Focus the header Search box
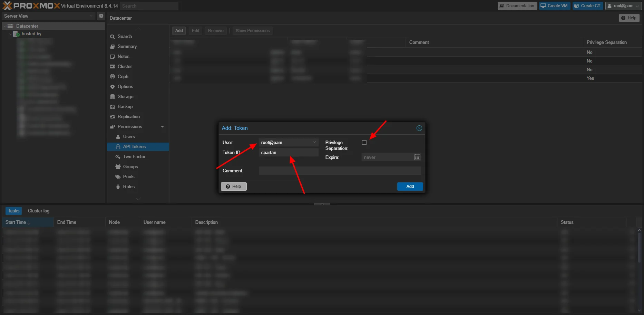 click(149, 6)
